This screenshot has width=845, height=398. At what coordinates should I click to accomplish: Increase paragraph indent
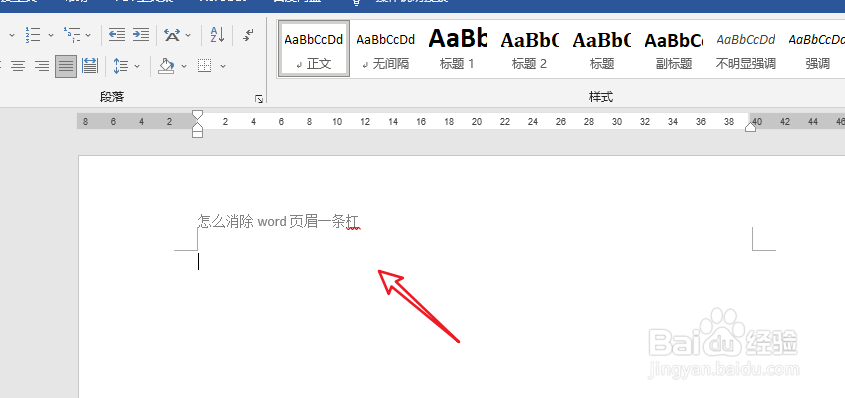(141, 35)
